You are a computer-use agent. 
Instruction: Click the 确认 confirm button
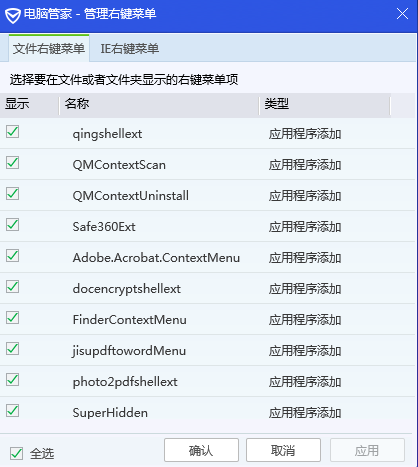[201, 450]
